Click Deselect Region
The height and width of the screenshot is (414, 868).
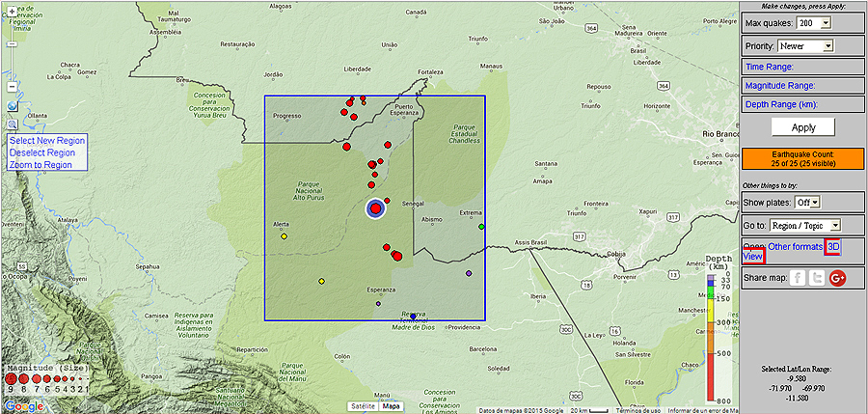coord(42,152)
